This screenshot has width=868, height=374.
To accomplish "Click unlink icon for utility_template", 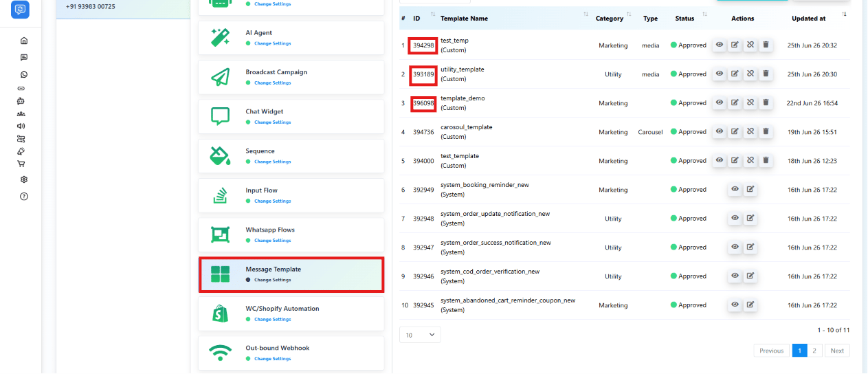I will point(750,74).
